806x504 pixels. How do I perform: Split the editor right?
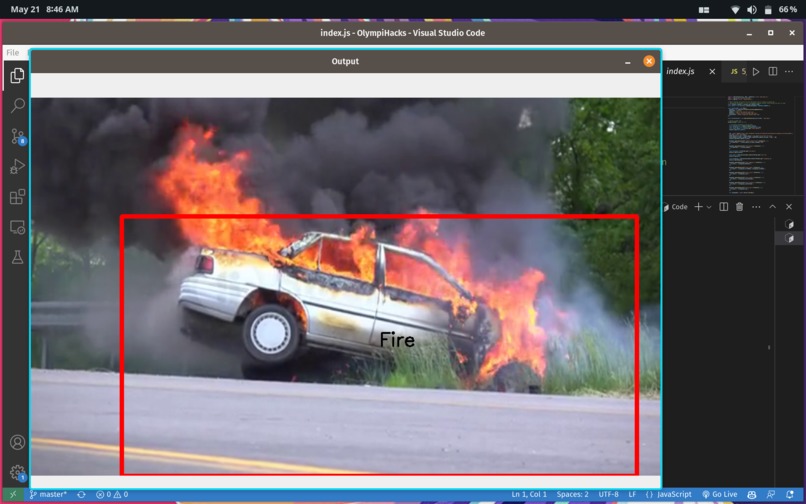(x=773, y=71)
